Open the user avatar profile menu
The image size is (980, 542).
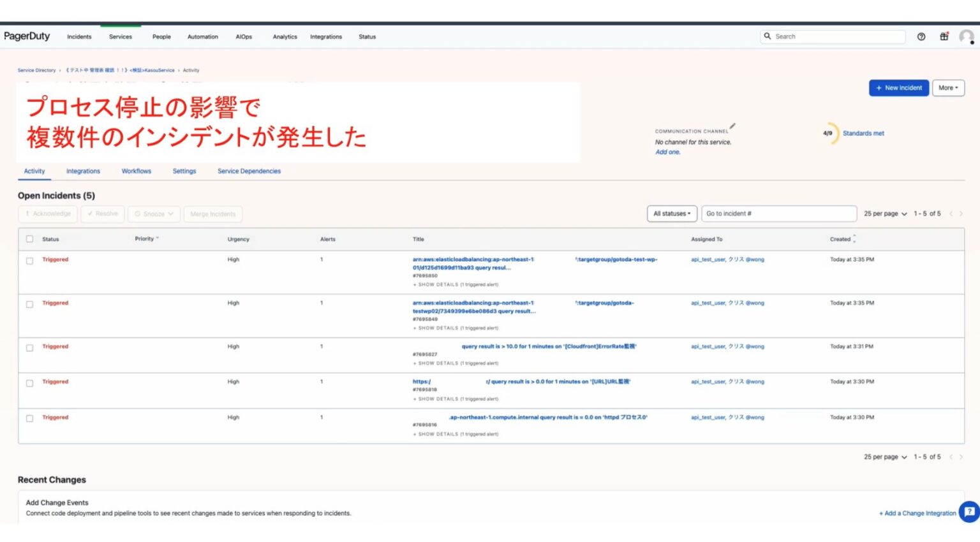pos(966,36)
